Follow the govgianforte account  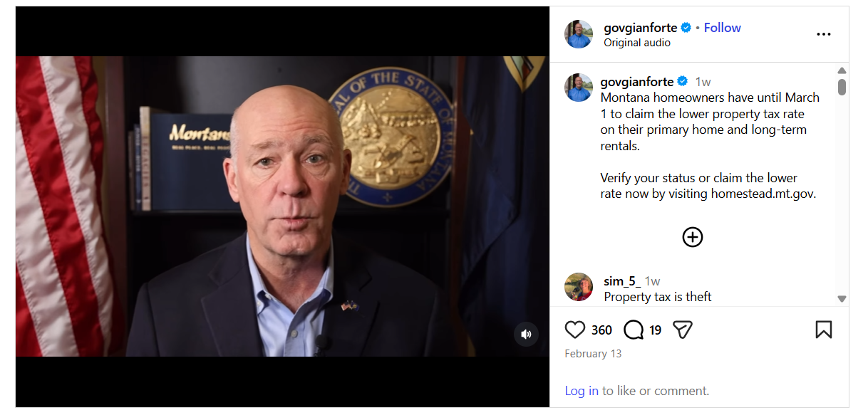point(722,28)
